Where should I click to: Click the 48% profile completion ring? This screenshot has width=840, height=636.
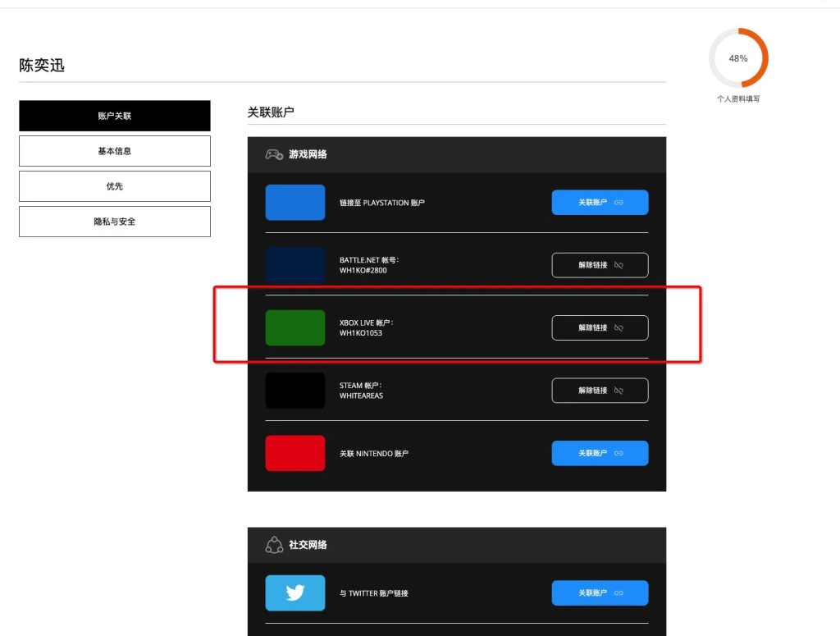pyautogui.click(x=738, y=58)
